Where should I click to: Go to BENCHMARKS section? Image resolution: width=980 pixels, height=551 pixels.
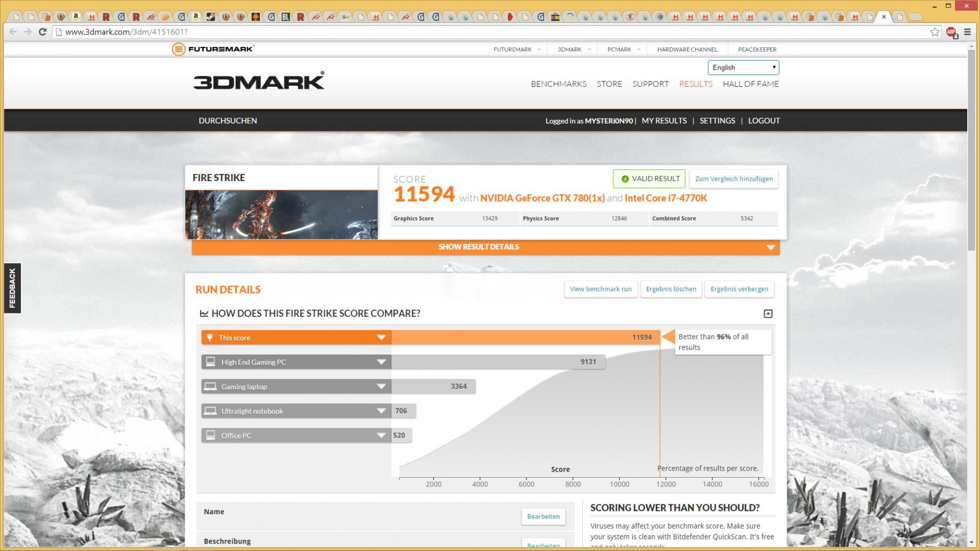(x=558, y=84)
